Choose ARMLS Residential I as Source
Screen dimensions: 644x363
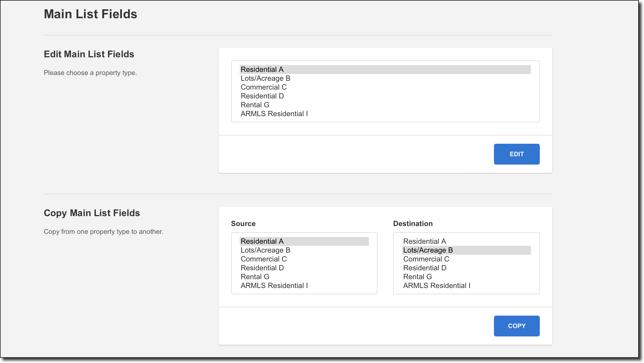tap(304, 286)
